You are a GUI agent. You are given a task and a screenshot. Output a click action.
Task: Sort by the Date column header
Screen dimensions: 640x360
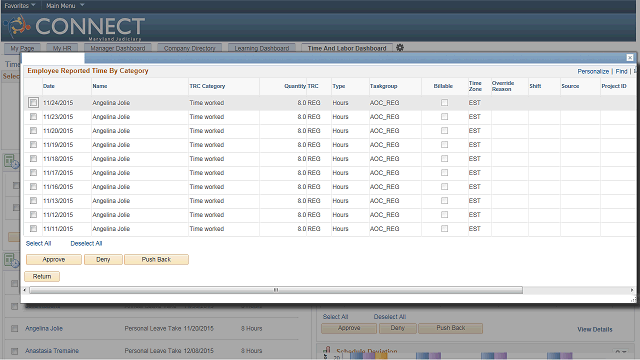pyautogui.click(x=49, y=86)
